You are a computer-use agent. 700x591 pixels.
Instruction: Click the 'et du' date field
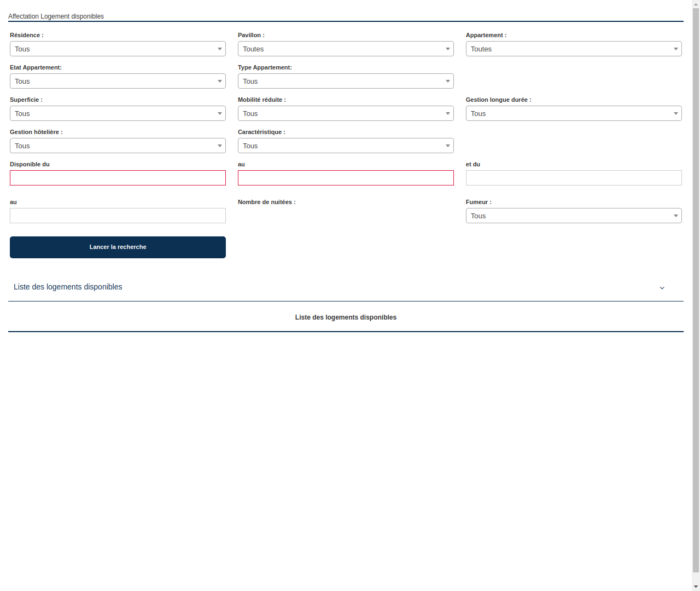(x=573, y=178)
